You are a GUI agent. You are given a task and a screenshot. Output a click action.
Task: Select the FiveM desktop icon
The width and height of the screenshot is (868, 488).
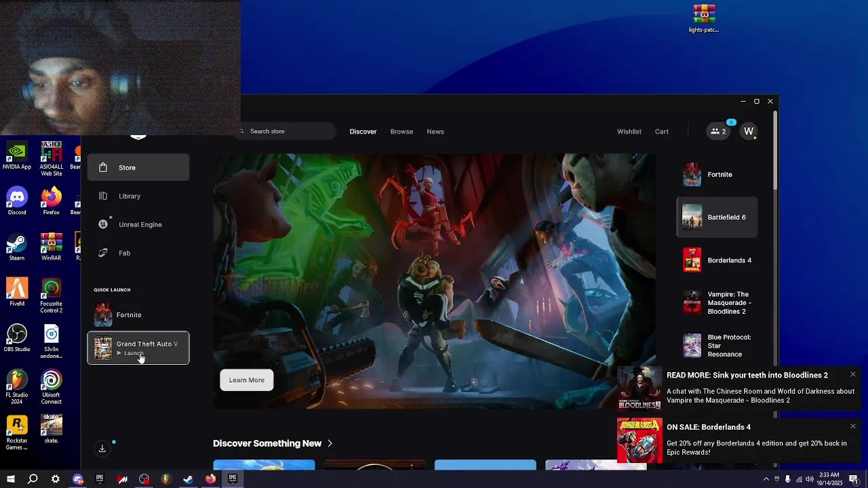(17, 293)
